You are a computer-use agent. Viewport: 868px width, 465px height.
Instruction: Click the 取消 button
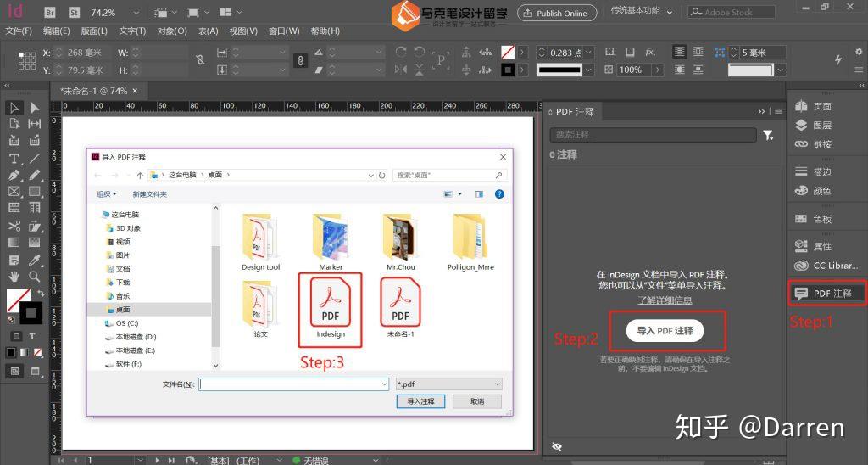477,401
